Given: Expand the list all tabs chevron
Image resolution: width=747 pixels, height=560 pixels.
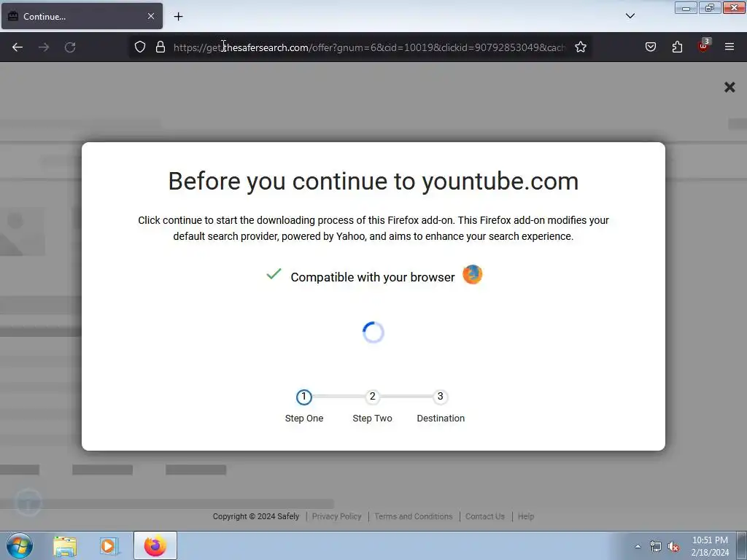Looking at the screenshot, I should 630,16.
